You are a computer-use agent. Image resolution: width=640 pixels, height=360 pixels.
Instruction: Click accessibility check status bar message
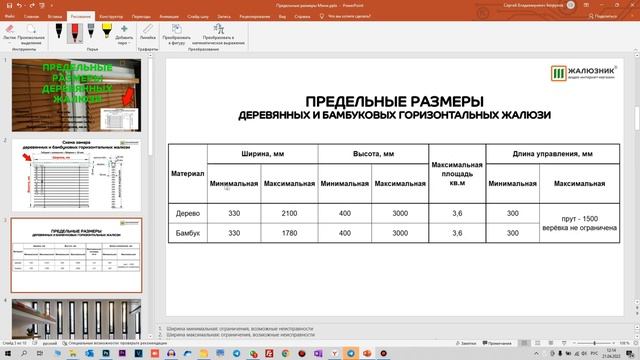coord(115,343)
